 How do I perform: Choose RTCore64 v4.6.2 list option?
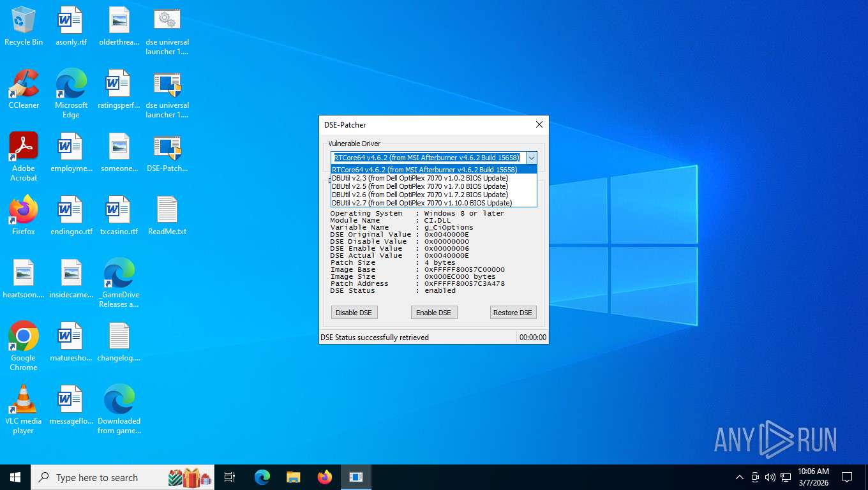[x=434, y=170]
